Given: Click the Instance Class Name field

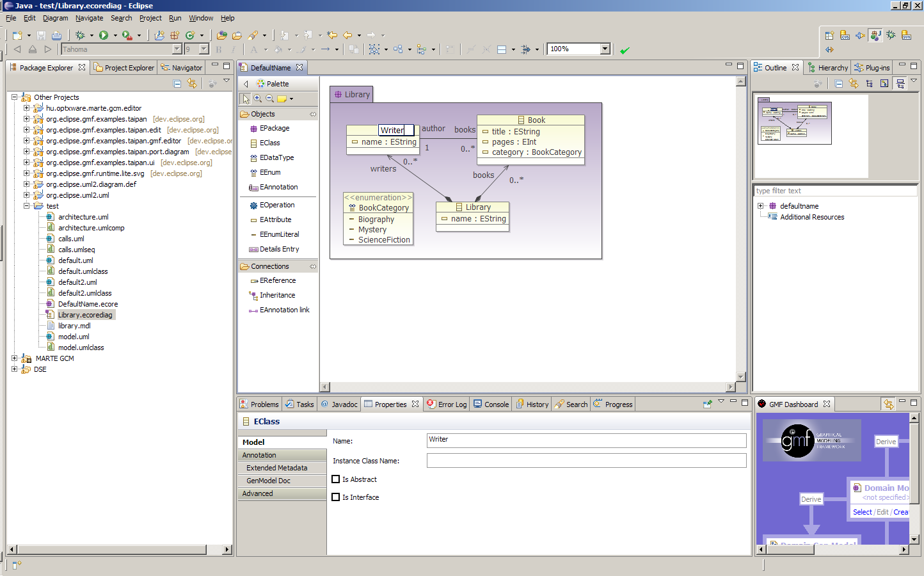Looking at the screenshot, I should coord(586,460).
